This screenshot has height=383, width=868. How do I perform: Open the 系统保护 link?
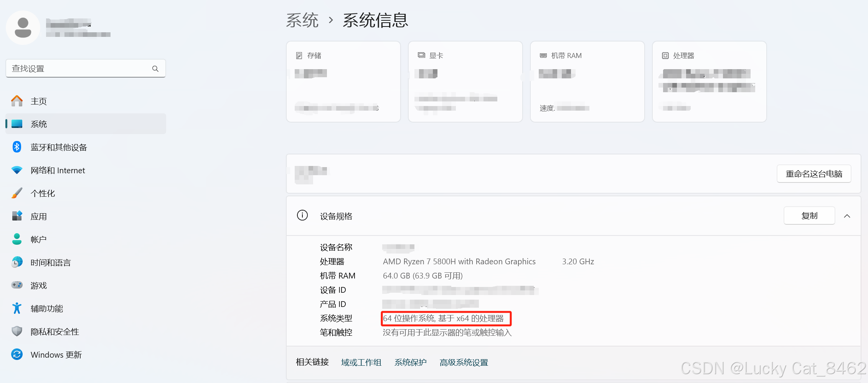[410, 362]
